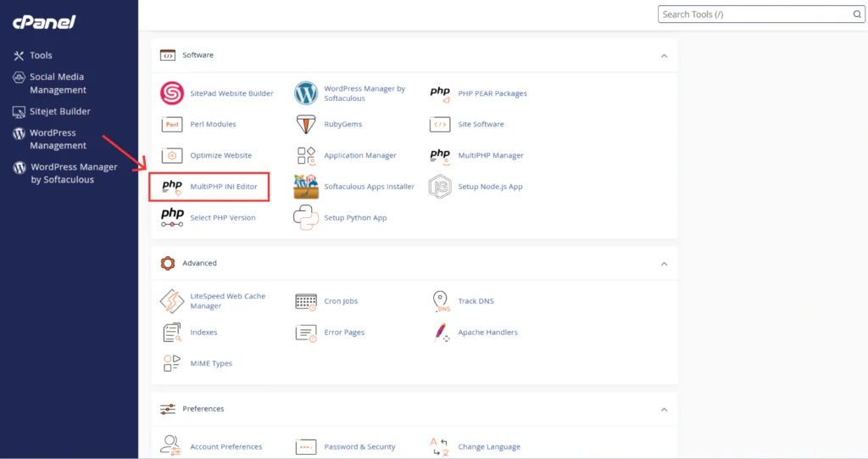868x459 pixels.
Task: Click the search magnifier icon
Action: [x=856, y=14]
